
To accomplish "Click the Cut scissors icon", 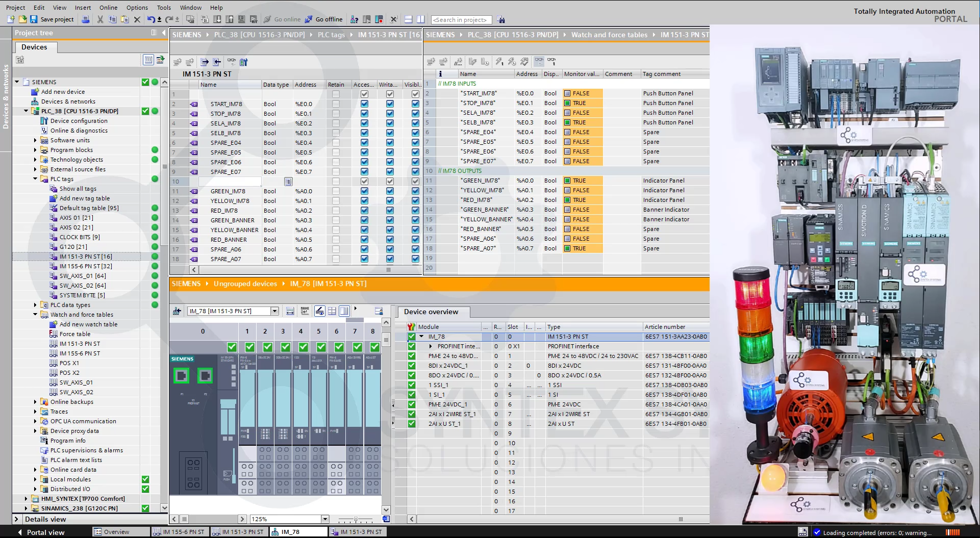I will [100, 19].
